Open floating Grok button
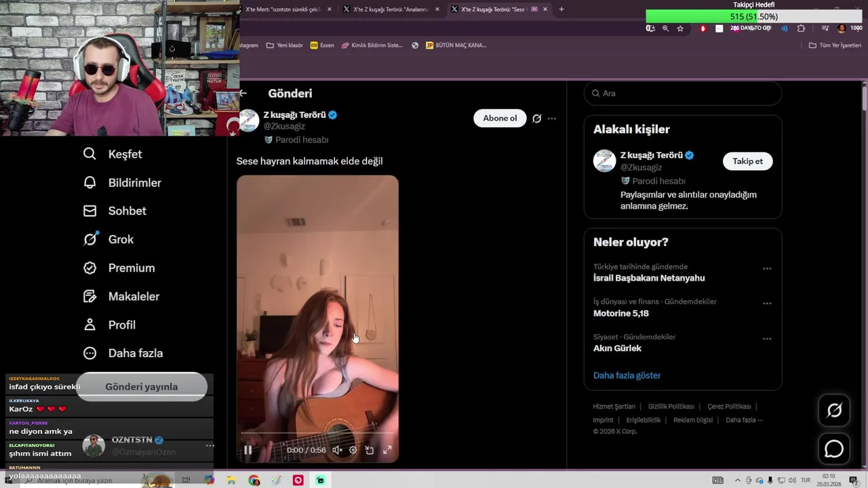The width and height of the screenshot is (868, 488). point(834,410)
